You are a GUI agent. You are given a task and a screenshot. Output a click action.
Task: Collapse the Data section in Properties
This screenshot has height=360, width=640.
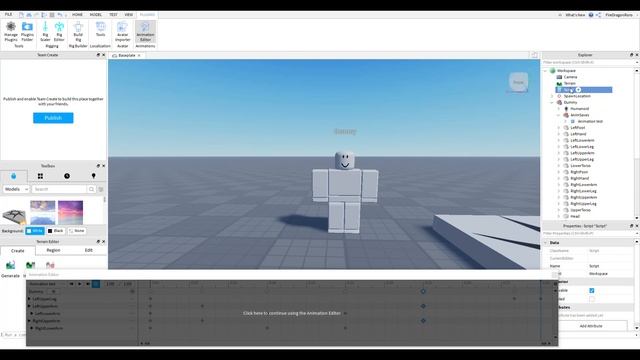coord(546,242)
